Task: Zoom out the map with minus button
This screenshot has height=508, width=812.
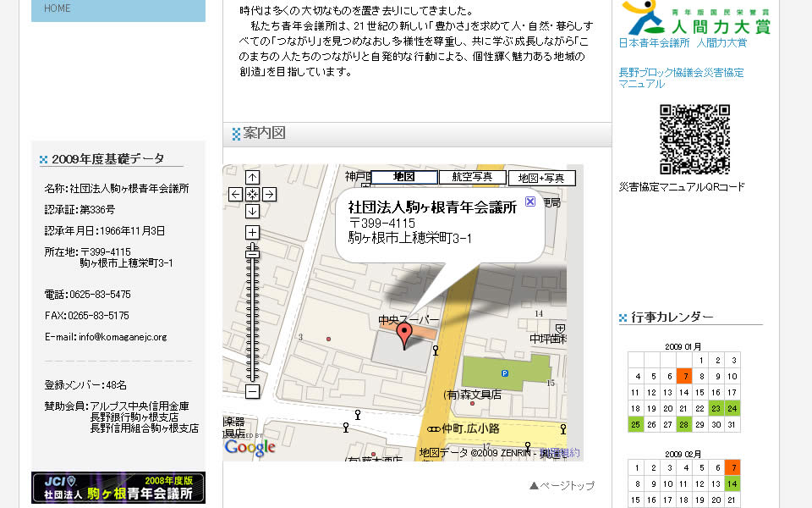Action: [252, 391]
